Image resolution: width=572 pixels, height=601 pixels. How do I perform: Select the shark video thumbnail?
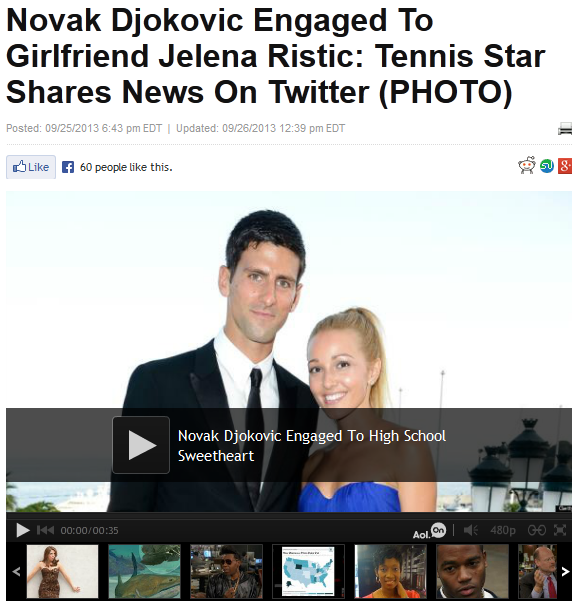pos(145,571)
